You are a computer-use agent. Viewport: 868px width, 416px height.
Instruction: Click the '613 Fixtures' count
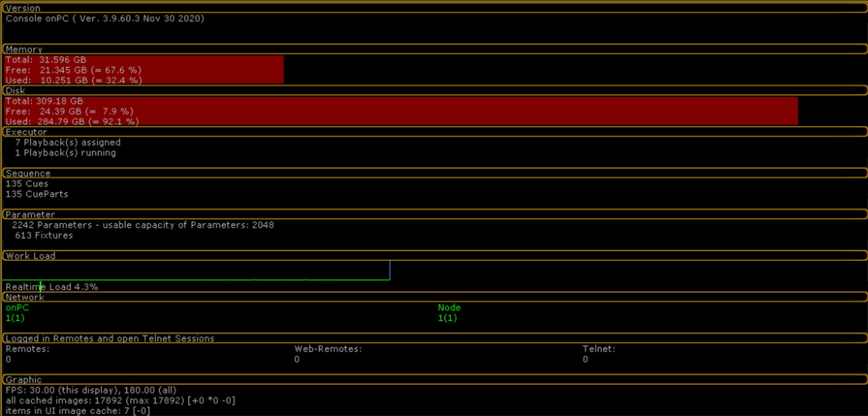43,235
